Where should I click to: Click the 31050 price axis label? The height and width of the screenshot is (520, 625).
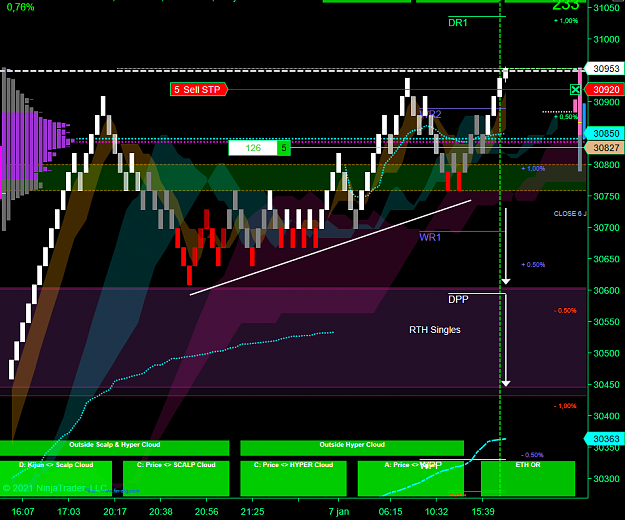[606, 8]
